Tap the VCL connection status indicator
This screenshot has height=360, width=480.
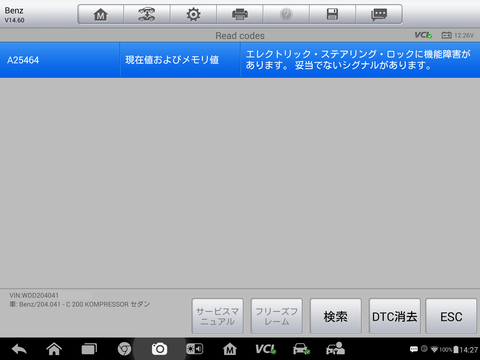pyautogui.click(x=423, y=35)
